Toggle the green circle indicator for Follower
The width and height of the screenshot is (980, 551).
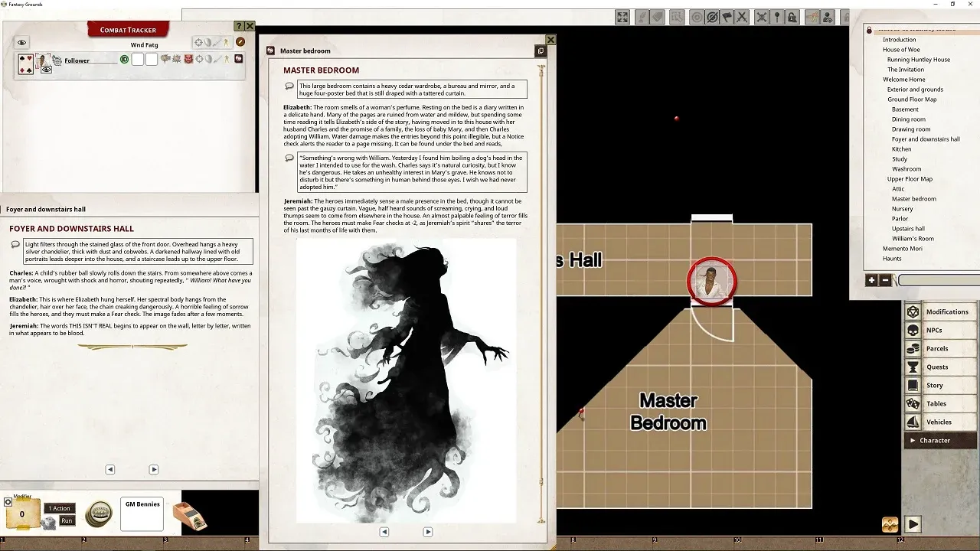pyautogui.click(x=124, y=59)
